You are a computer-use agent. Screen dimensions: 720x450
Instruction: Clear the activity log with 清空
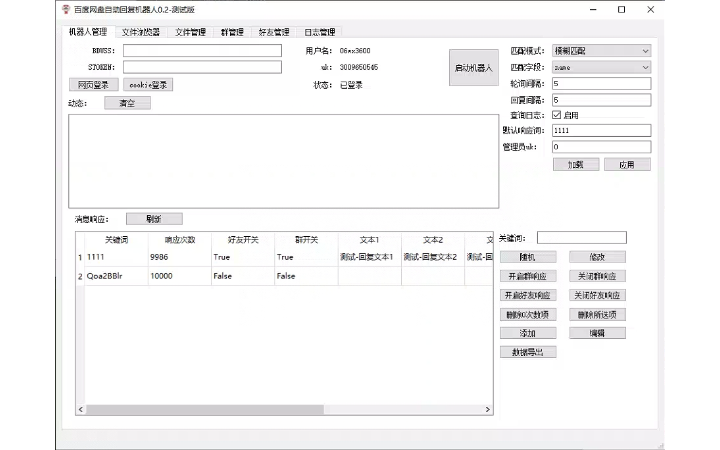[127, 103]
